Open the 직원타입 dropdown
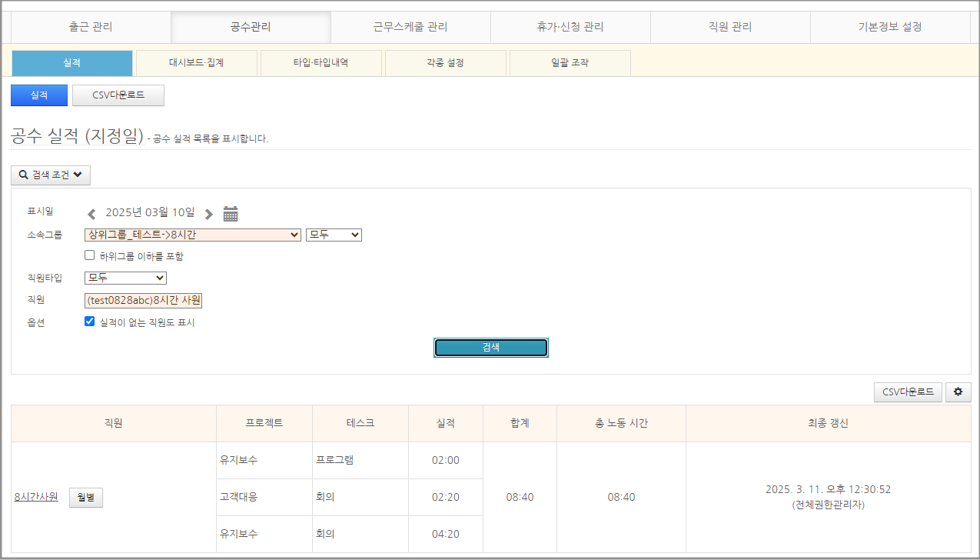The width and height of the screenshot is (980, 560). pyautogui.click(x=125, y=278)
